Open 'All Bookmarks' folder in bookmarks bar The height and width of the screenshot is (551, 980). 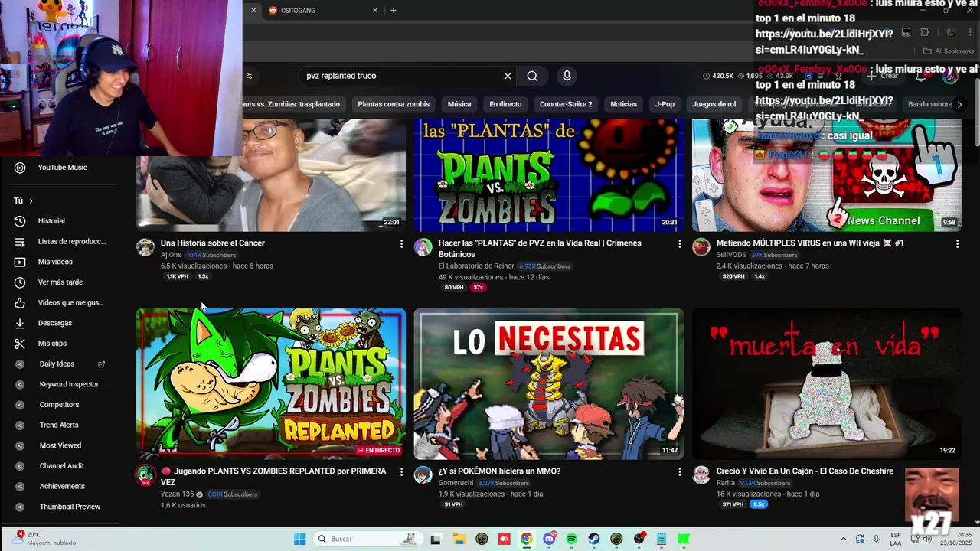click(x=949, y=51)
